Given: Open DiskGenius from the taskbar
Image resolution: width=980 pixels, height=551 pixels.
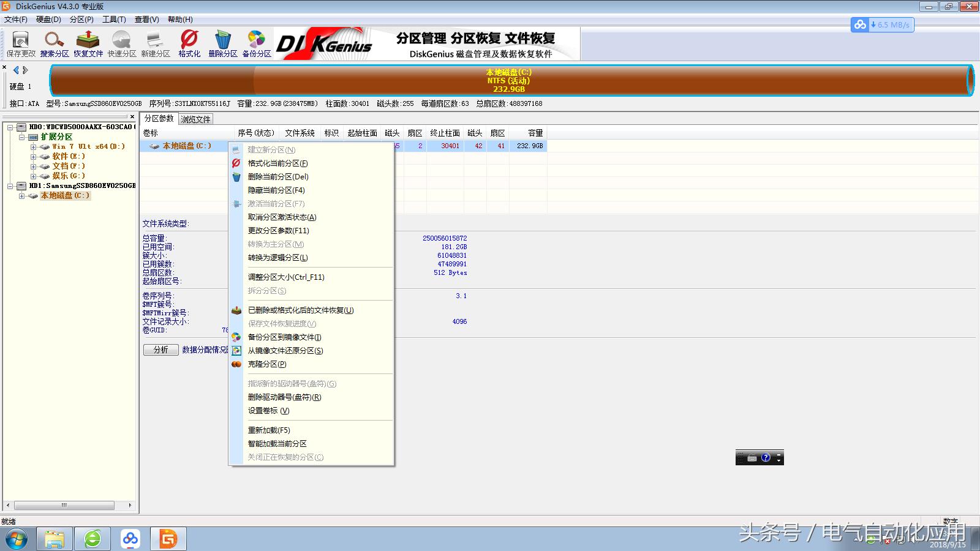Looking at the screenshot, I should 167,538.
